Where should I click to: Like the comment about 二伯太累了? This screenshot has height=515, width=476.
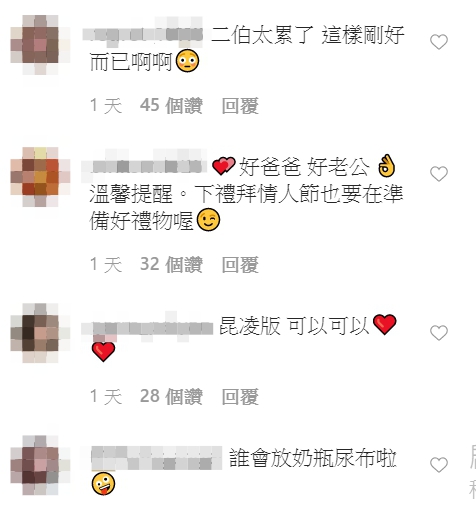439,42
